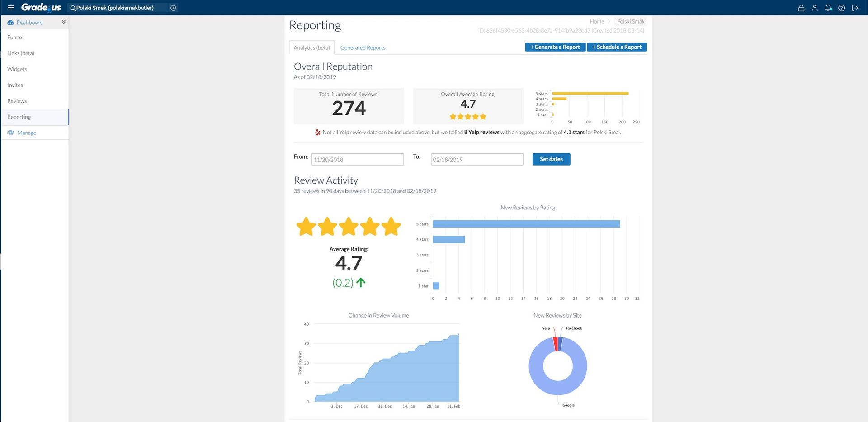Click the lock icon in header

coord(801,8)
